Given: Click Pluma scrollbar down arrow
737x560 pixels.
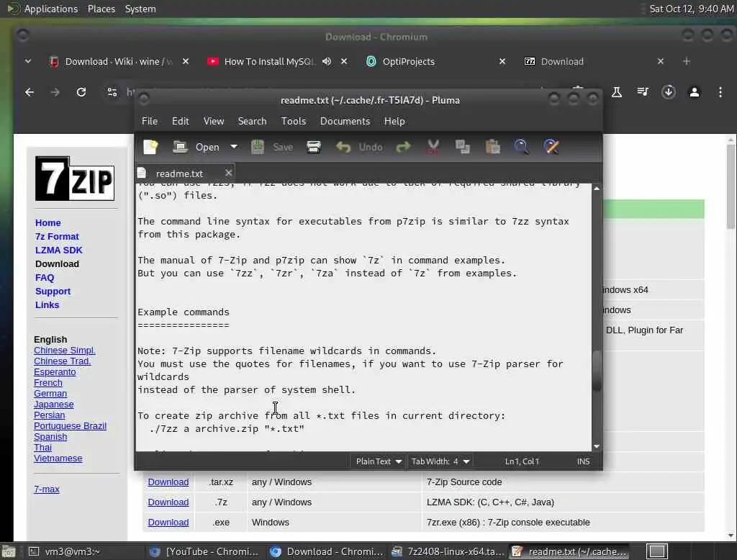Looking at the screenshot, I should [597, 446].
